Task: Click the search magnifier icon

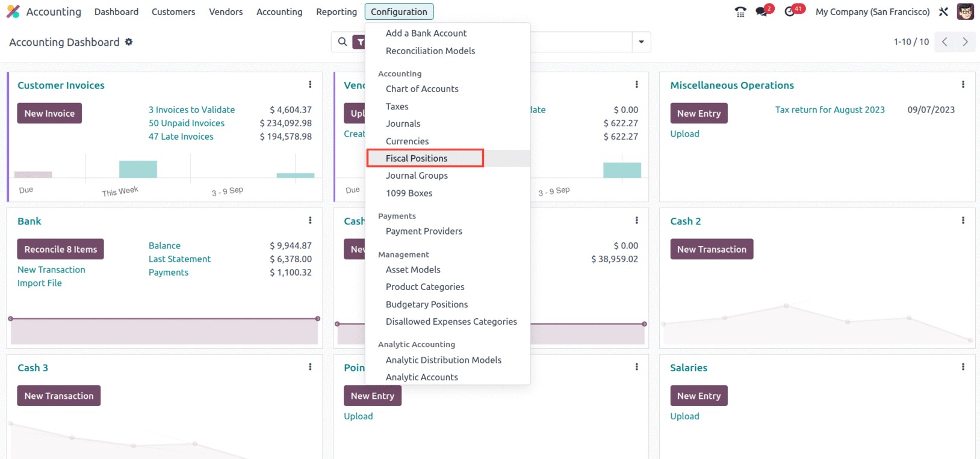Action: coord(343,42)
